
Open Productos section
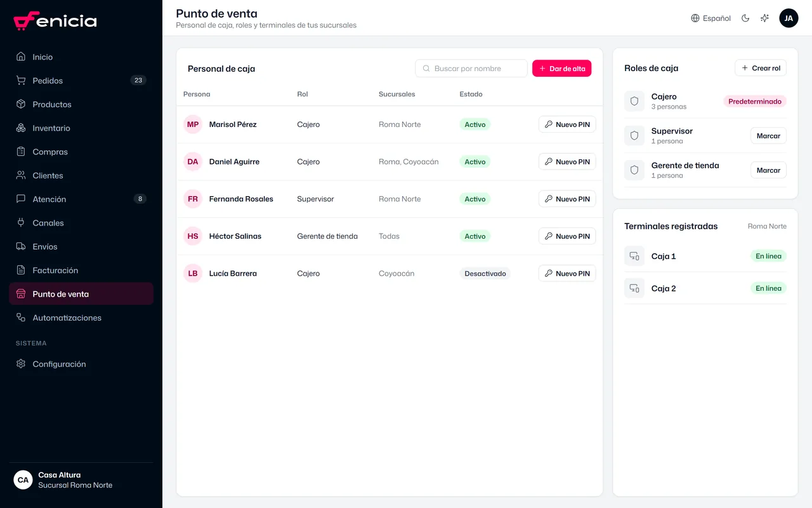(x=81, y=104)
